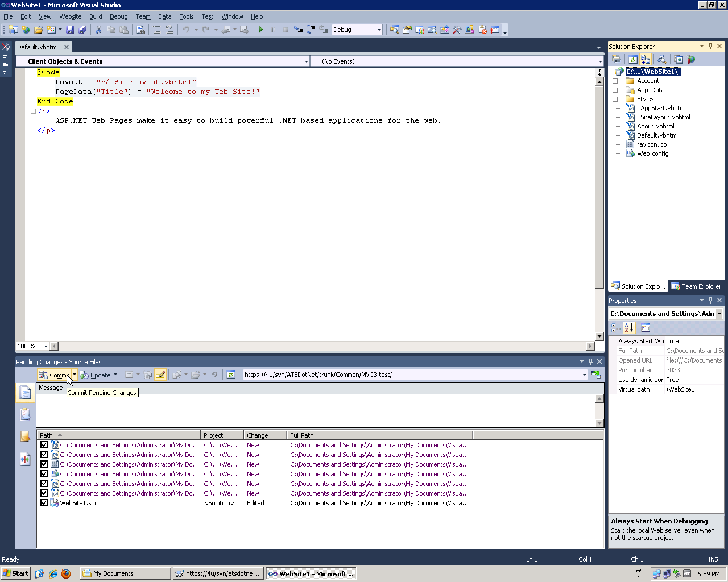Uncheck the second pending change row checkbox
The height and width of the screenshot is (582, 728).
[44, 455]
